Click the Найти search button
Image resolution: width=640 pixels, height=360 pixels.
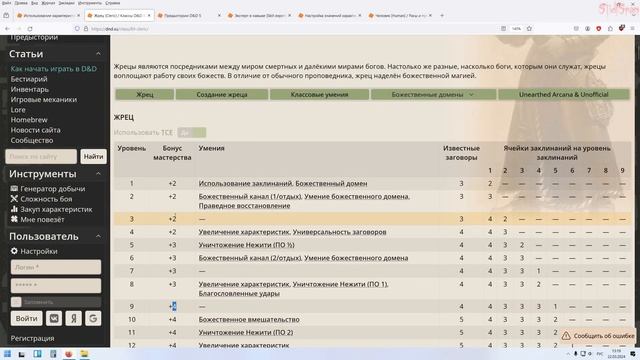pyautogui.click(x=93, y=156)
